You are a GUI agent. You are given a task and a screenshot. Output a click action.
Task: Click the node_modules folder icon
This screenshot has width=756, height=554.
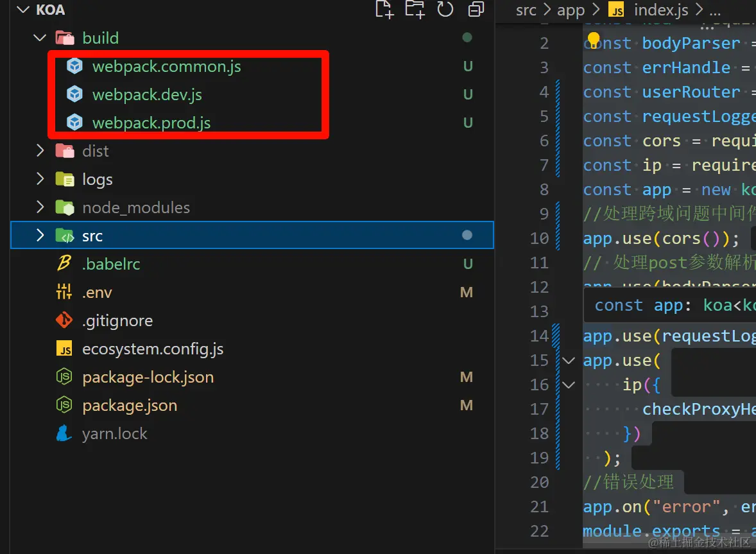click(65, 207)
